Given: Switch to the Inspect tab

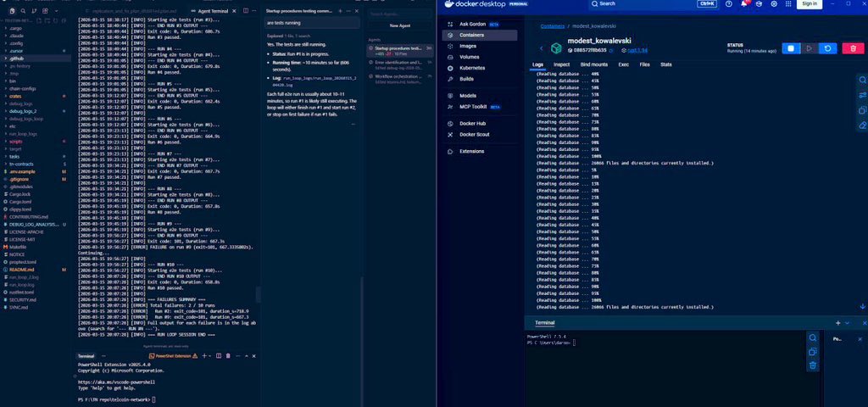Looking at the screenshot, I should [562, 64].
